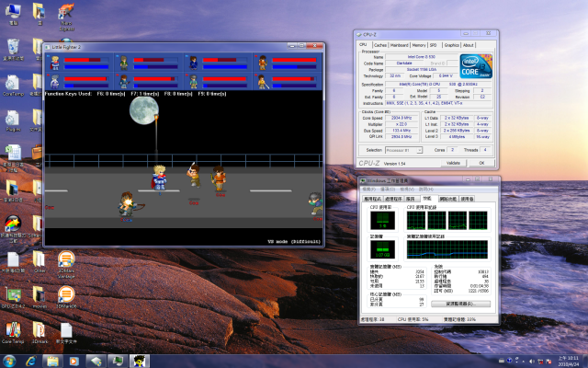Launch Internet Explorer from the taskbar
Viewport: 588px width, 368px height.
(x=31, y=362)
